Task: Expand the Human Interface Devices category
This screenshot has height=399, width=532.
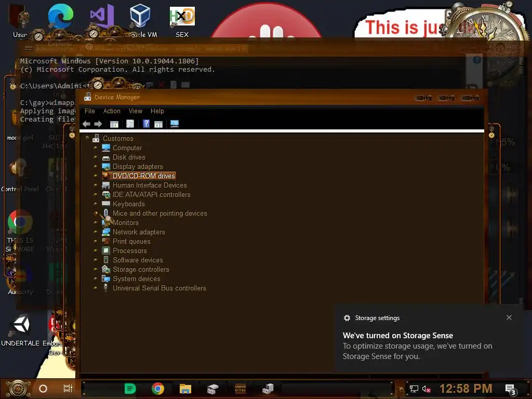Action: click(96, 185)
